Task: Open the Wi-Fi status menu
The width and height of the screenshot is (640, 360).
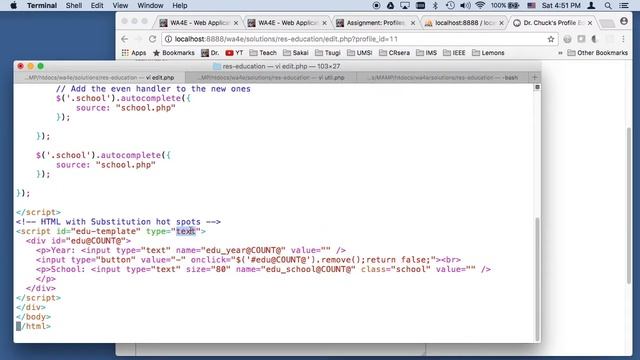Action: click(x=480, y=5)
